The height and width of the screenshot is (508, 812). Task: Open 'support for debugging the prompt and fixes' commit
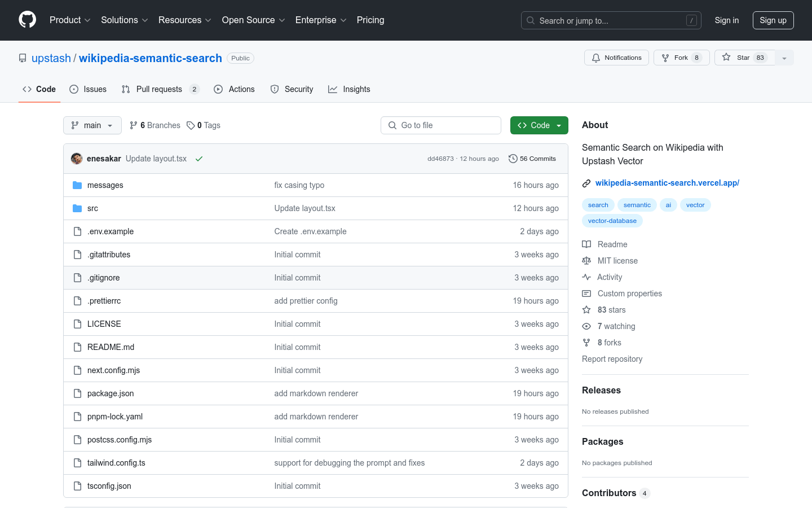350,463
